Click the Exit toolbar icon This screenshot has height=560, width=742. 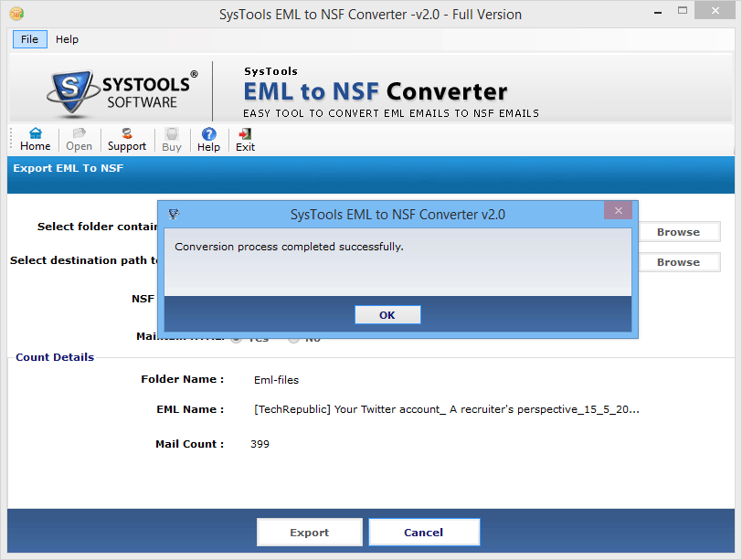coord(245,140)
